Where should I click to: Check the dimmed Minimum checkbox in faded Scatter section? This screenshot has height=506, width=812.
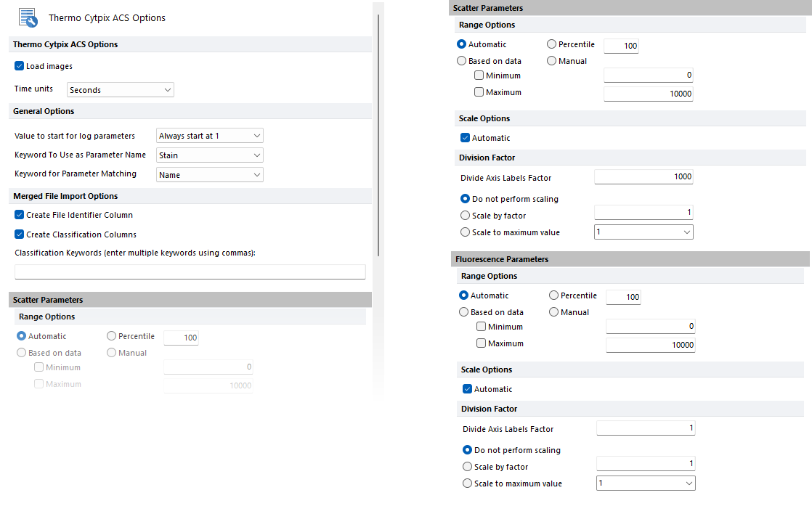point(38,367)
